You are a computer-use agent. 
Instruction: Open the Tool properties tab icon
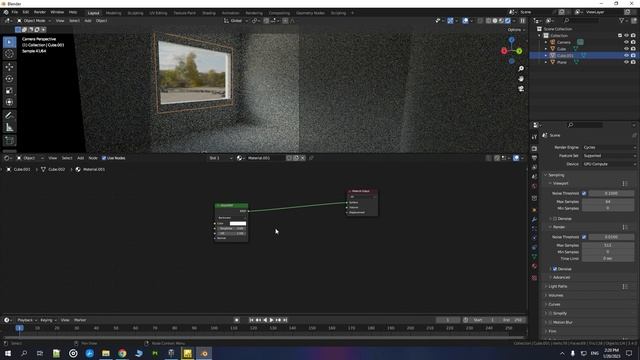click(534, 137)
